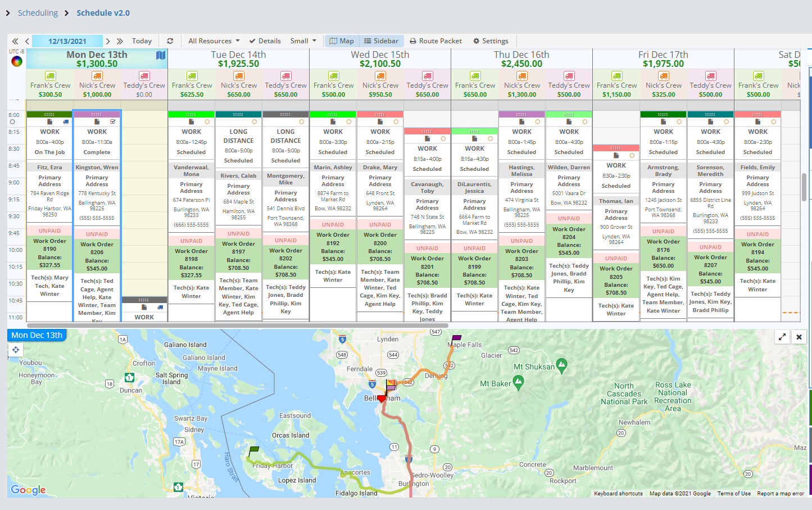Toggle the Sidebar panel button
The height and width of the screenshot is (510, 812).
381,41
